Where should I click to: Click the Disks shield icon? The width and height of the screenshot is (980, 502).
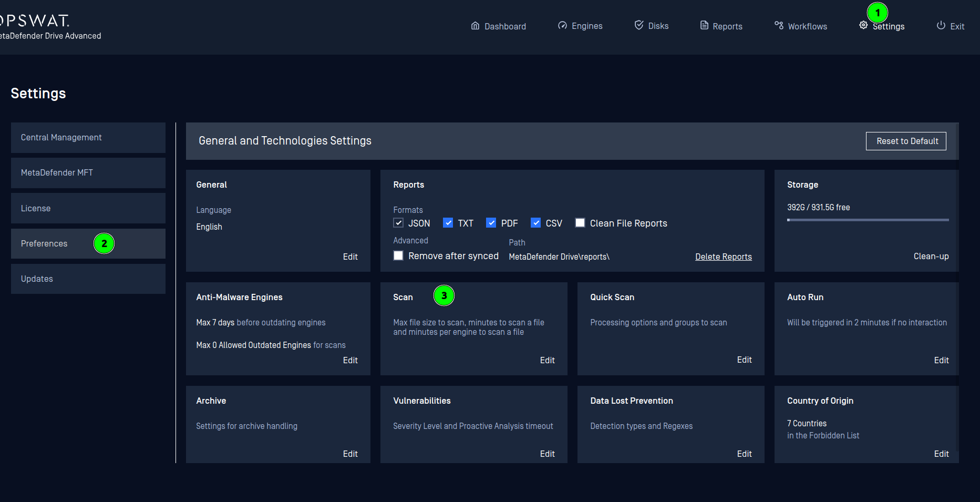[639, 25]
